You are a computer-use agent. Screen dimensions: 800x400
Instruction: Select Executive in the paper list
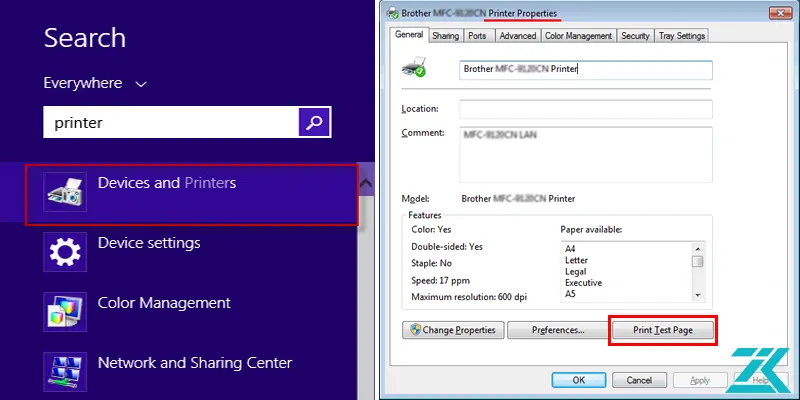coord(584,283)
